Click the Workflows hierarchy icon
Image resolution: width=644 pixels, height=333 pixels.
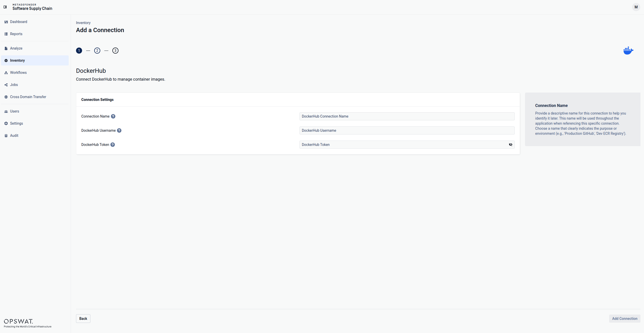pyautogui.click(x=6, y=73)
